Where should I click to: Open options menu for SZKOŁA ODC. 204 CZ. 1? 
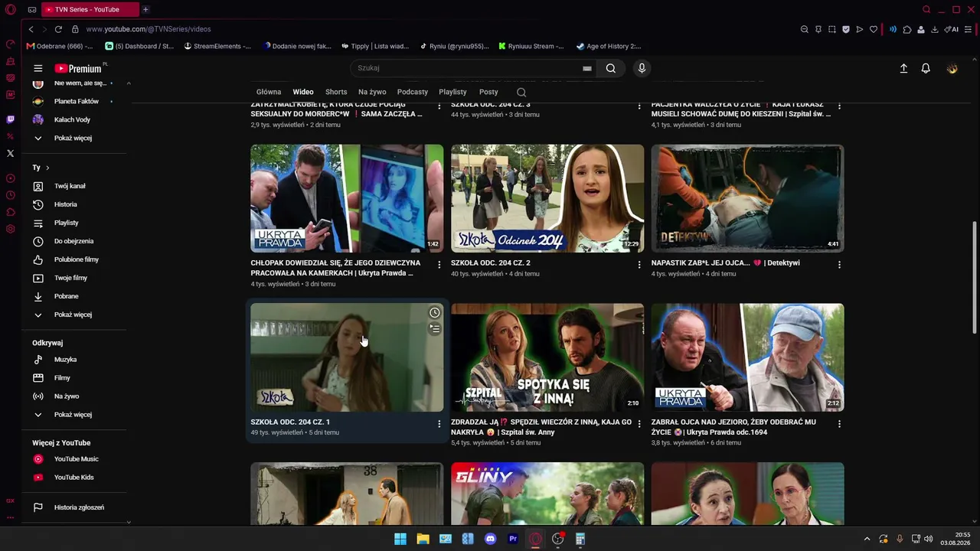[439, 424]
